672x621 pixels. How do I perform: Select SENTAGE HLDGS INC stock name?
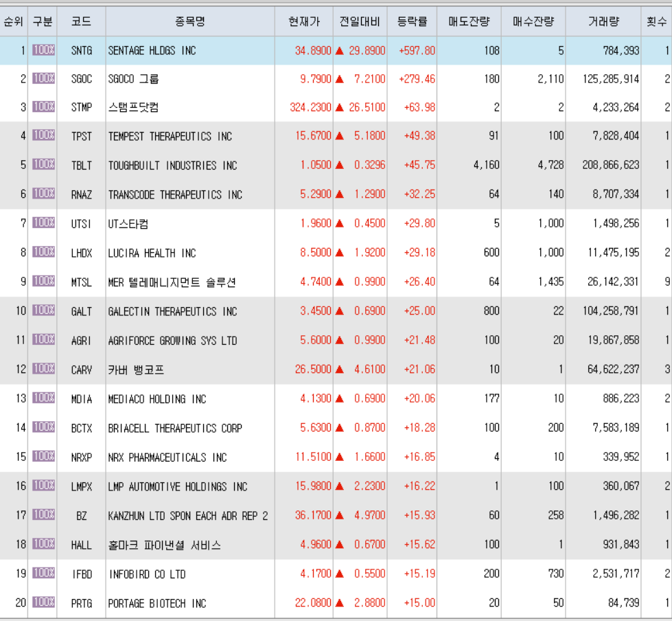pyautogui.click(x=152, y=51)
